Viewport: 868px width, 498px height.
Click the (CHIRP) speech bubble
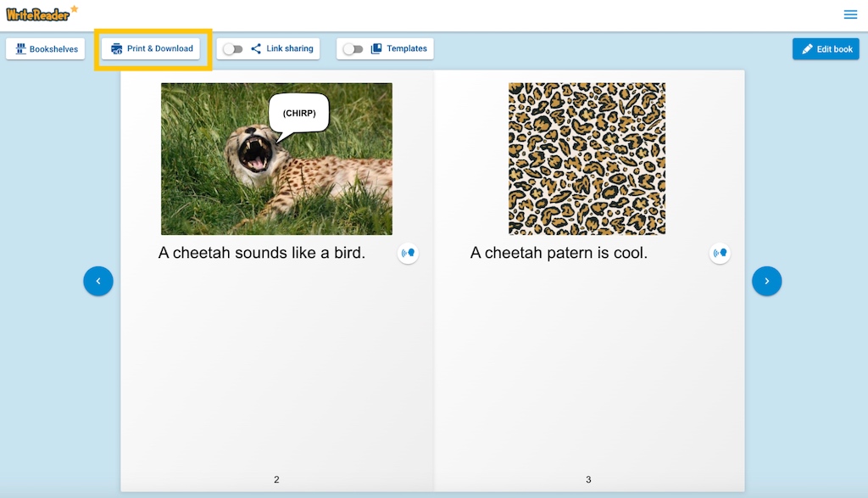tap(298, 114)
